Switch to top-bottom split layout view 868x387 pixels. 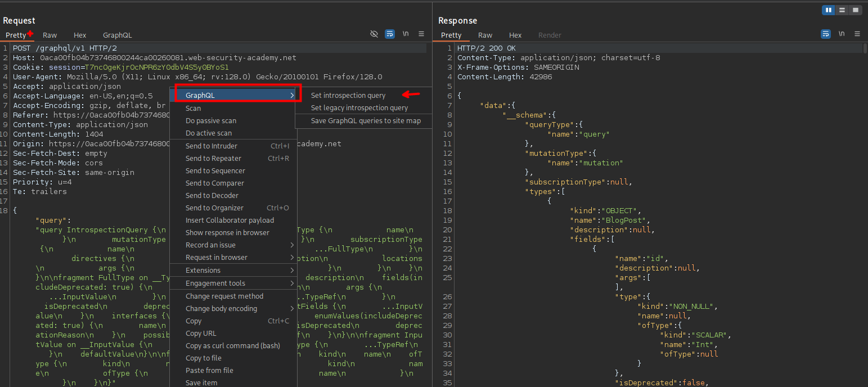point(842,10)
